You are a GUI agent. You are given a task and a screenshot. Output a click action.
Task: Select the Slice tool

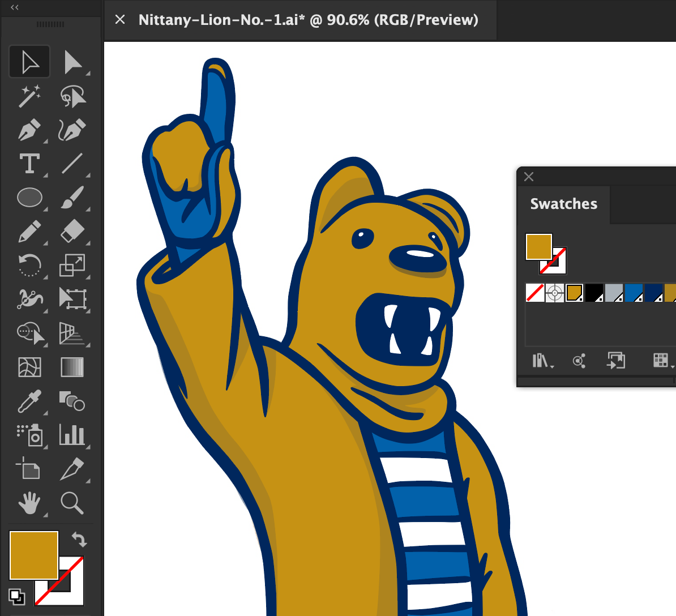[72, 469]
